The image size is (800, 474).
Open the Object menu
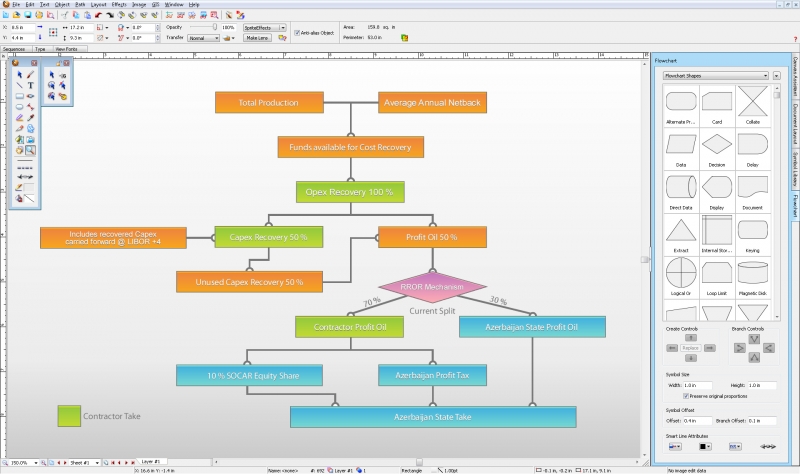click(62, 5)
